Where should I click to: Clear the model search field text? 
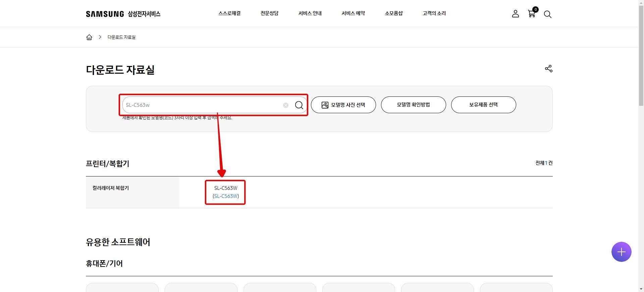[286, 105]
